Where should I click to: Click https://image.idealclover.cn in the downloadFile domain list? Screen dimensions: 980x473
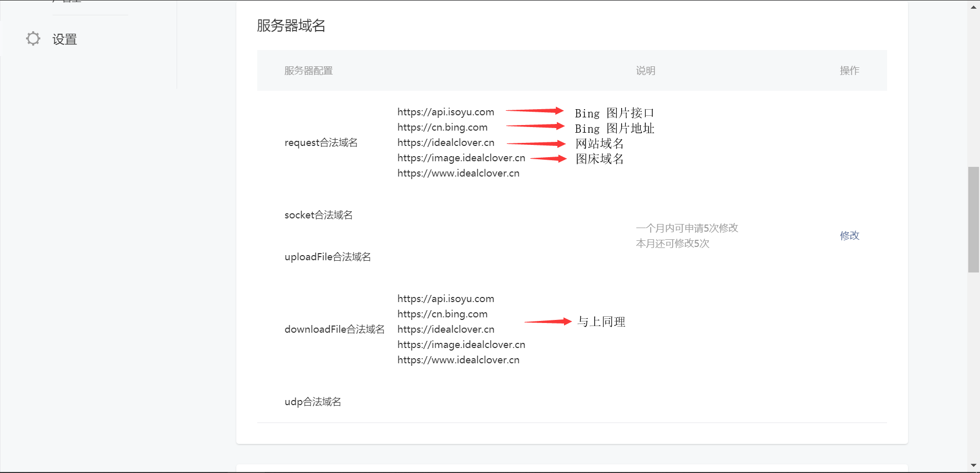point(461,345)
